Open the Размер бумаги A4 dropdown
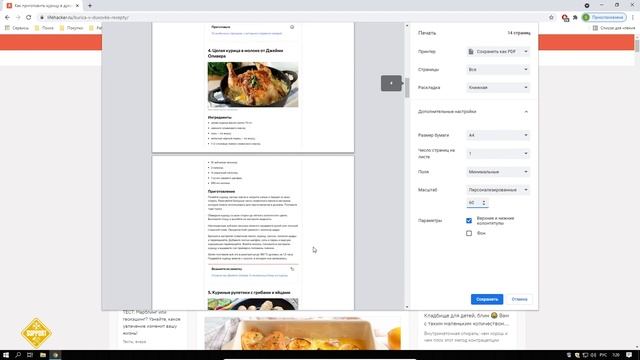This screenshot has height=360, width=640. point(498,135)
